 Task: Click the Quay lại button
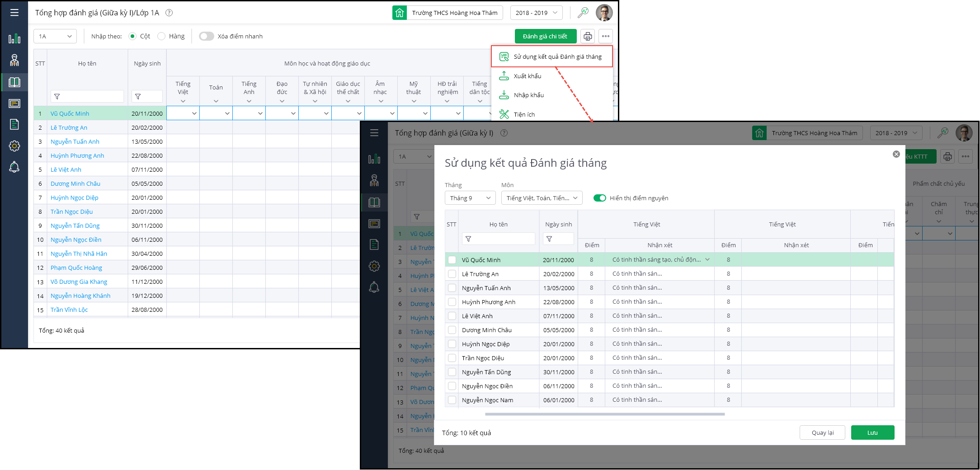point(823,432)
